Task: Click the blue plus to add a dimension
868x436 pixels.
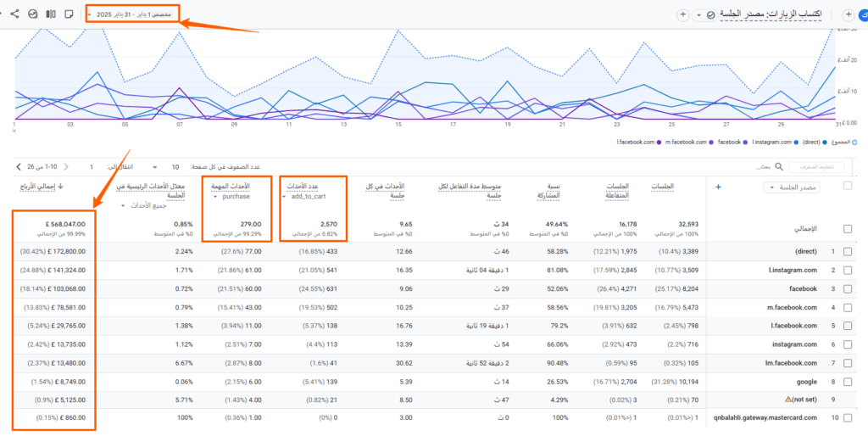Action: [x=719, y=187]
